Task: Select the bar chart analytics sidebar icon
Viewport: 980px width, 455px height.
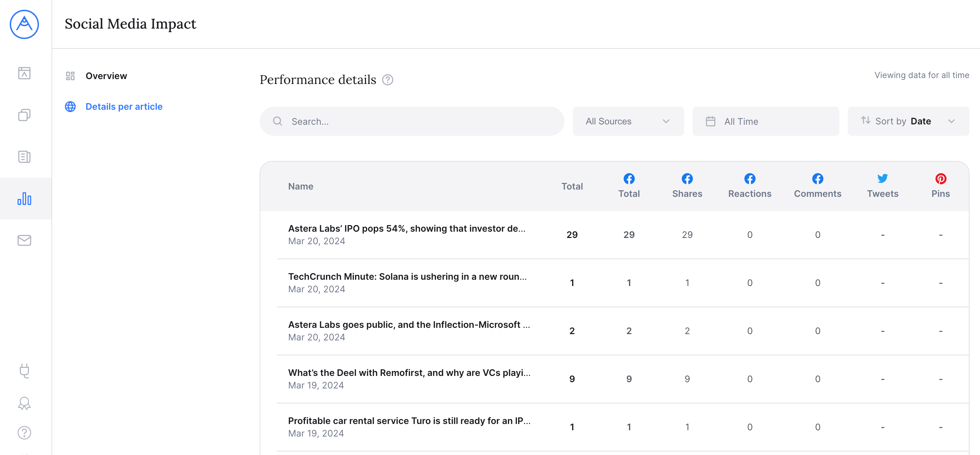Action: (24, 199)
